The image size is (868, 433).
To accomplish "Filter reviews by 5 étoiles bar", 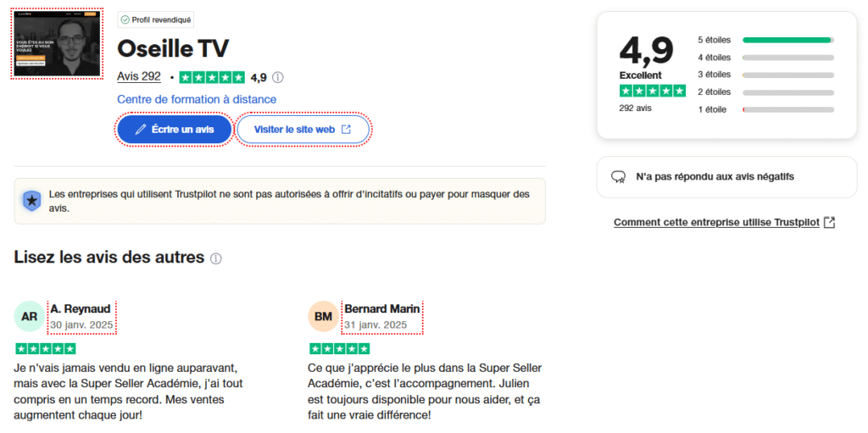I will pyautogui.click(x=788, y=40).
